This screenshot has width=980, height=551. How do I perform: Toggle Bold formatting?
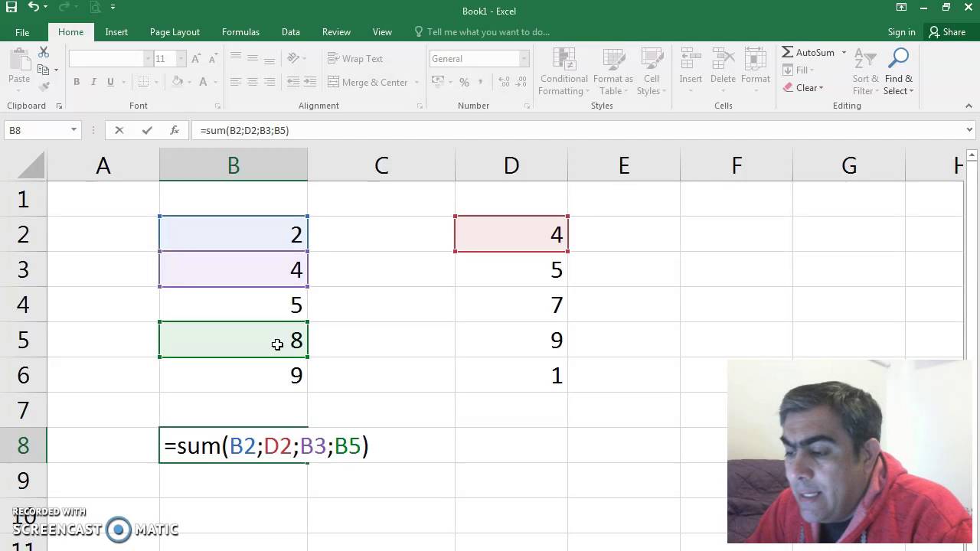point(77,83)
